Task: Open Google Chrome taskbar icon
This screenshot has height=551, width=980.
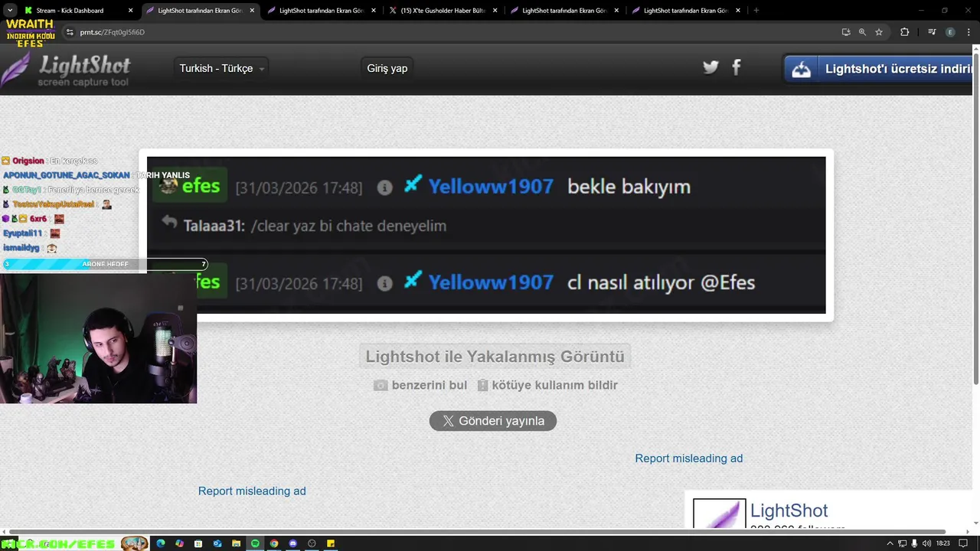Action: [x=274, y=543]
